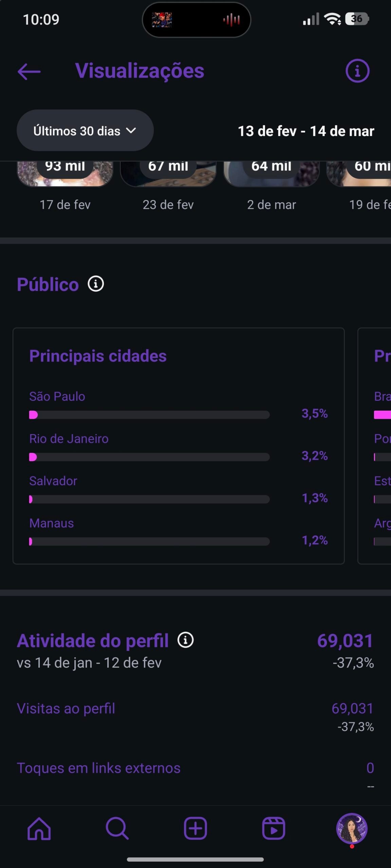The image size is (391, 868).
Task: Tap the create new post icon
Action: [x=195, y=828]
